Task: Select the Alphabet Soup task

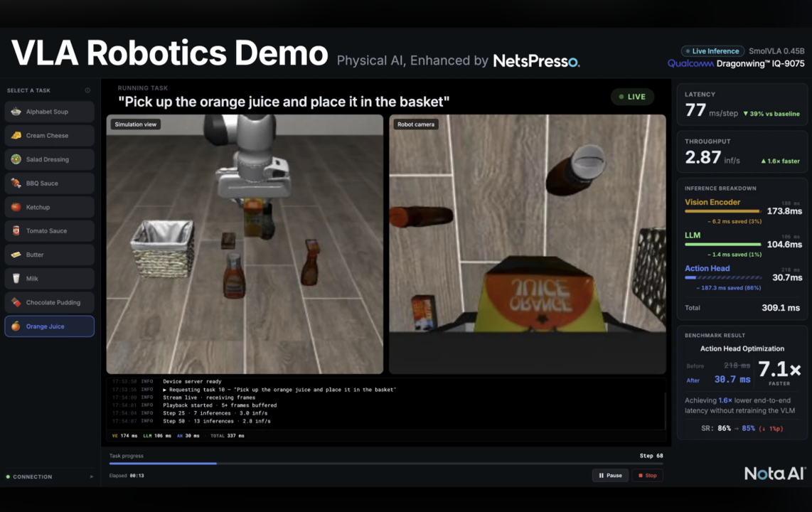Action: [50, 112]
